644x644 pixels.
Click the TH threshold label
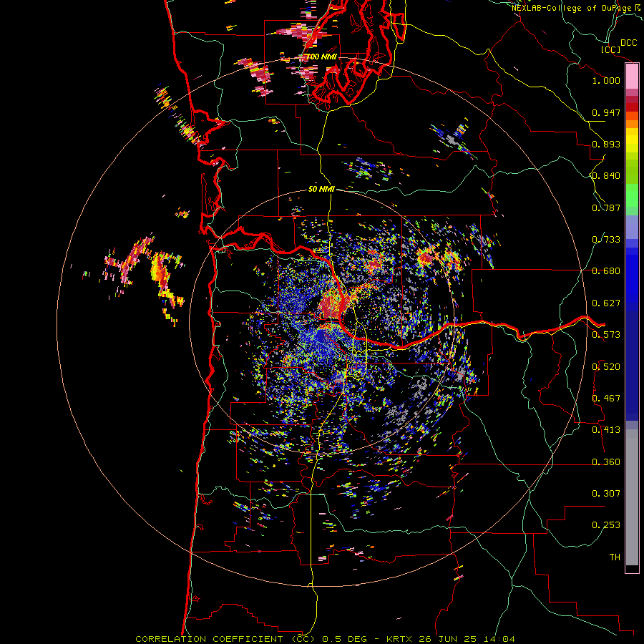(615, 557)
